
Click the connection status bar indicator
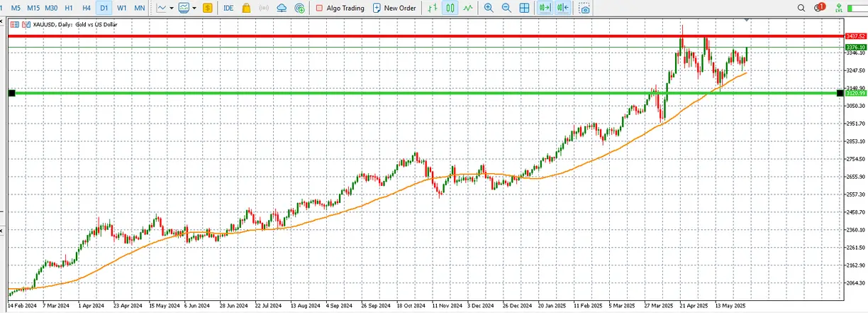(858, 8)
